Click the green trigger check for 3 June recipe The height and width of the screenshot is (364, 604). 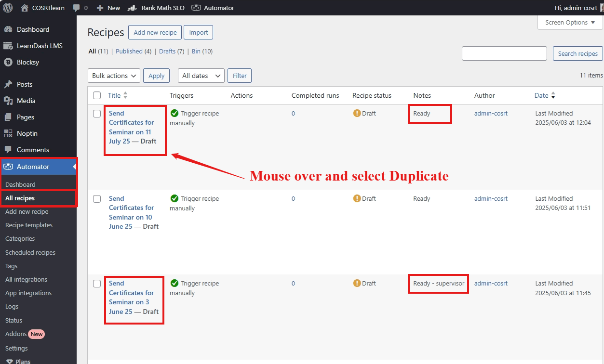[174, 283]
